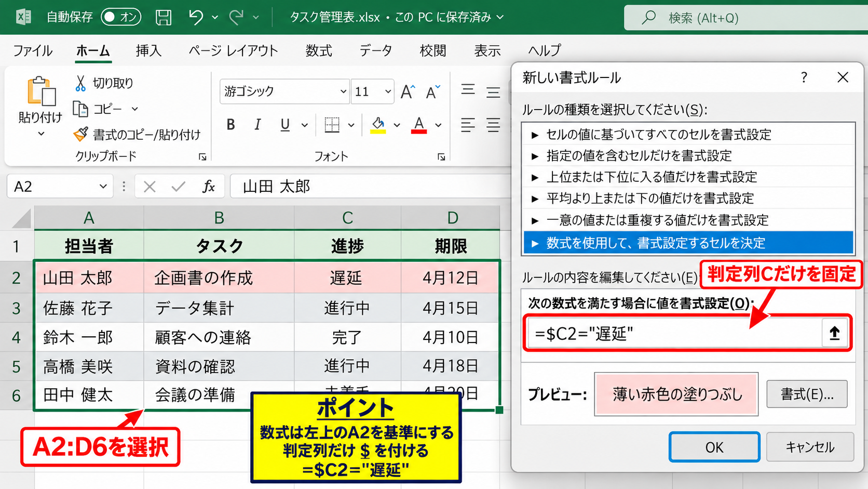Click the search box (Alt+Q)

pos(746,18)
